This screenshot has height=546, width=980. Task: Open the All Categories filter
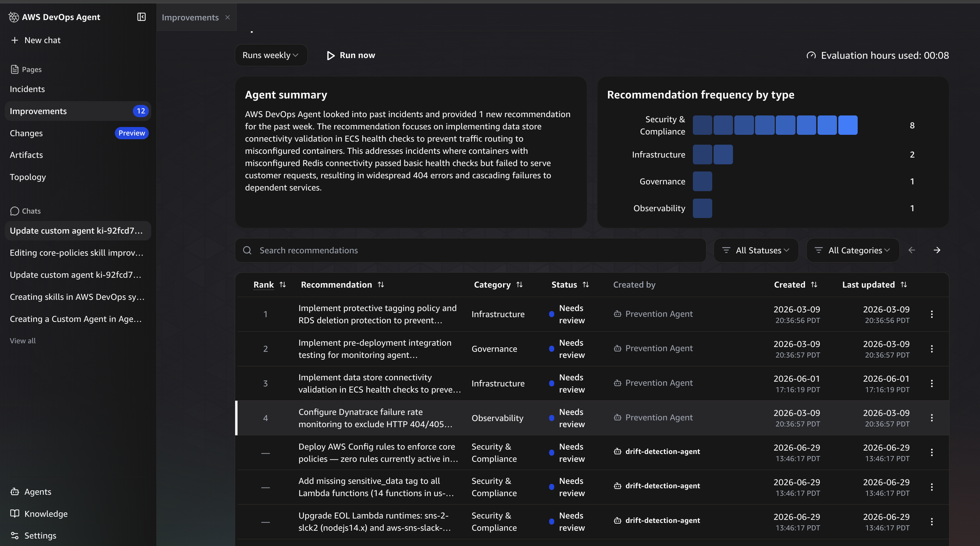pos(853,250)
